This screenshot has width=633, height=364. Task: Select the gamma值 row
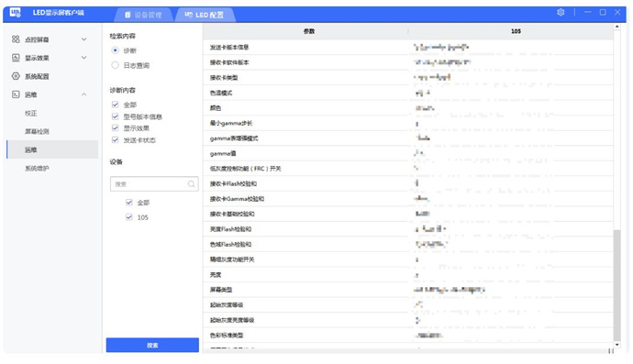[x=408, y=153]
